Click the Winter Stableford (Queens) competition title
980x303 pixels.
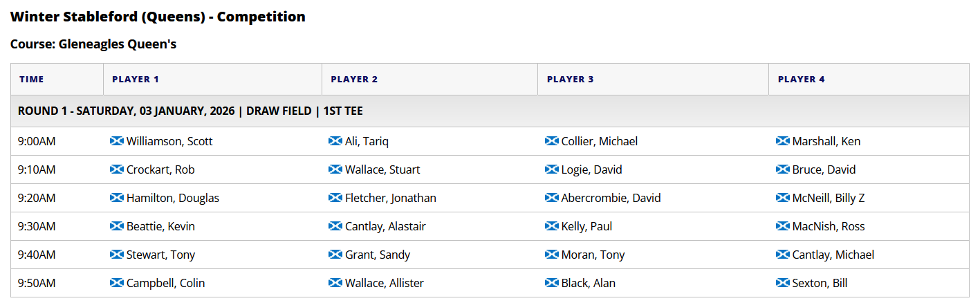tap(158, 17)
